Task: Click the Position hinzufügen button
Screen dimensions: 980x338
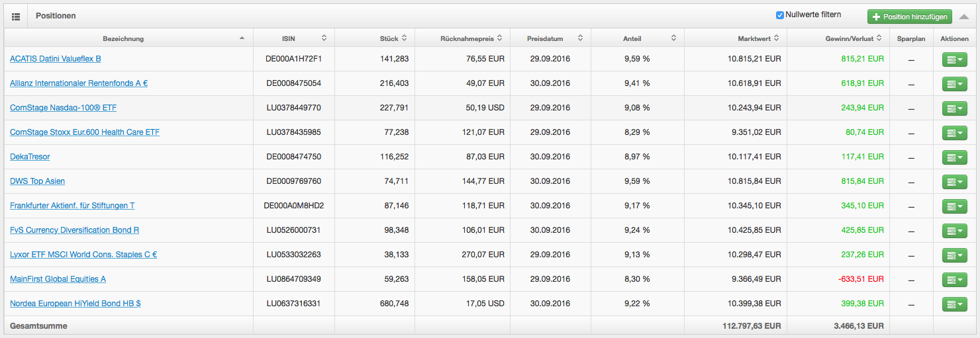Action: point(909,17)
